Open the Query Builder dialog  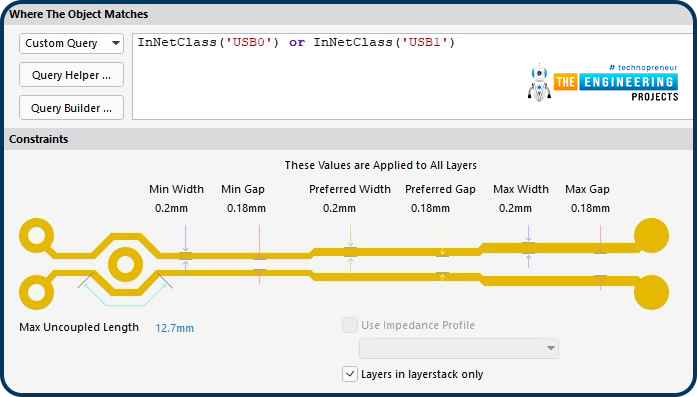(x=71, y=108)
